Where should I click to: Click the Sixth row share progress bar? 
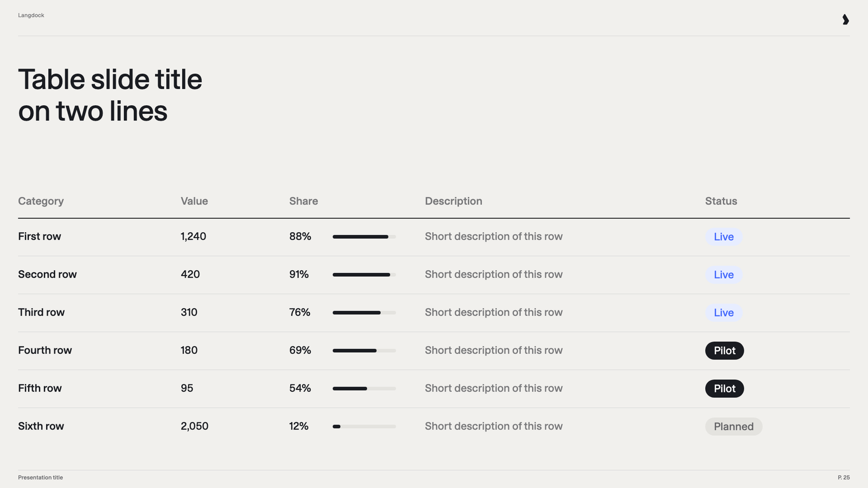(x=364, y=427)
